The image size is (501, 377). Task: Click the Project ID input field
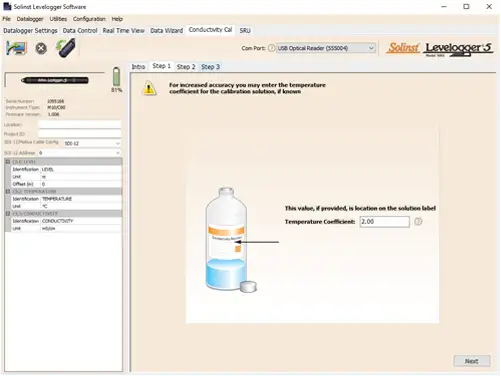80,134
